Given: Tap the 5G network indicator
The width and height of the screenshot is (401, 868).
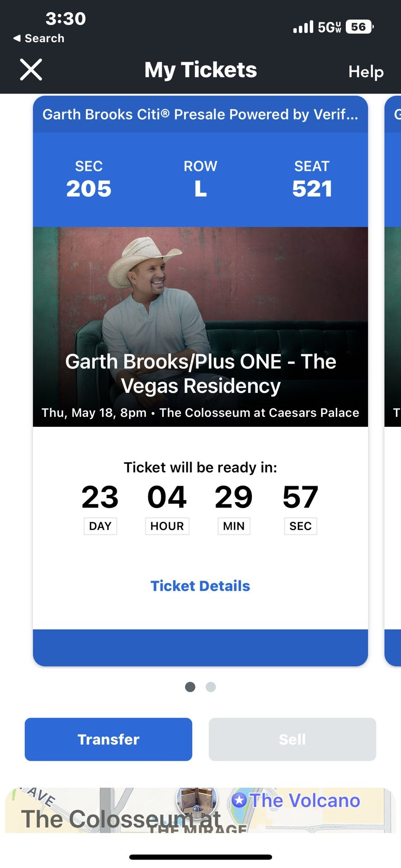Looking at the screenshot, I should click(329, 27).
